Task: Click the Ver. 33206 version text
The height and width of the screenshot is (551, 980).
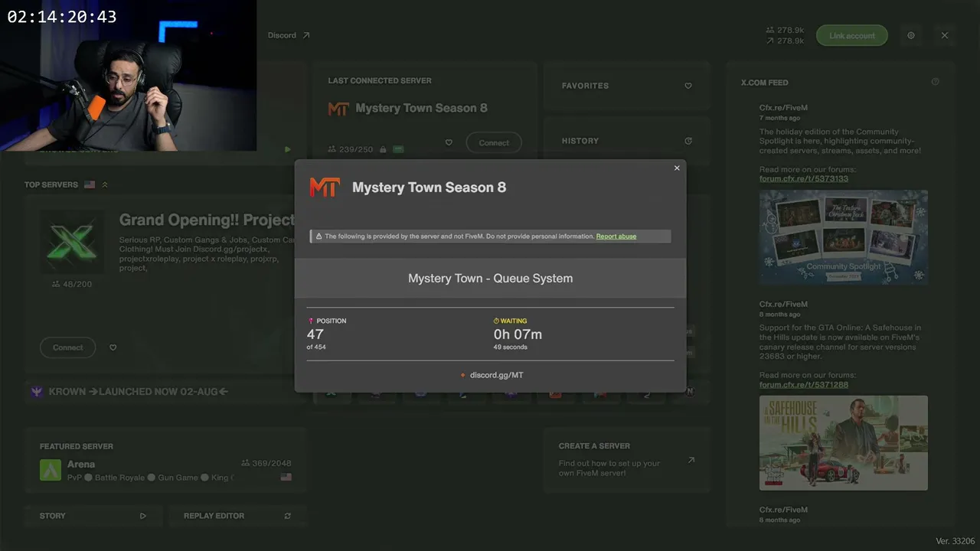Action: coord(955,541)
